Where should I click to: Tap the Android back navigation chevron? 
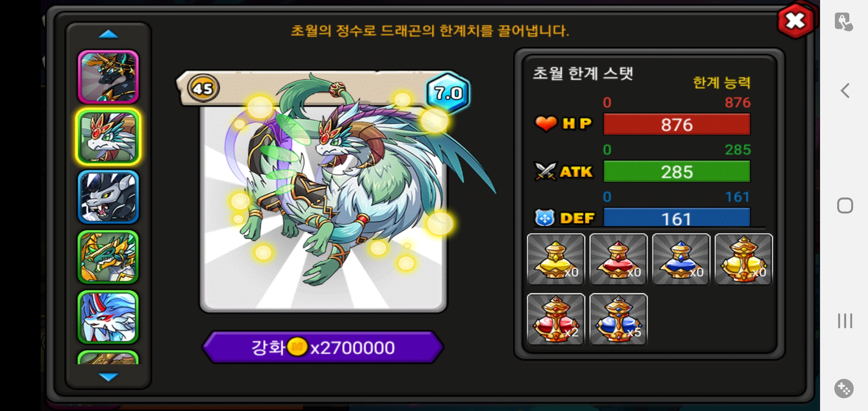tap(845, 91)
